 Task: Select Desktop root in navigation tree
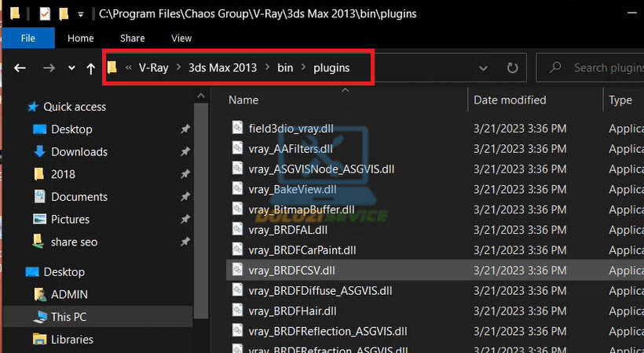(64, 272)
